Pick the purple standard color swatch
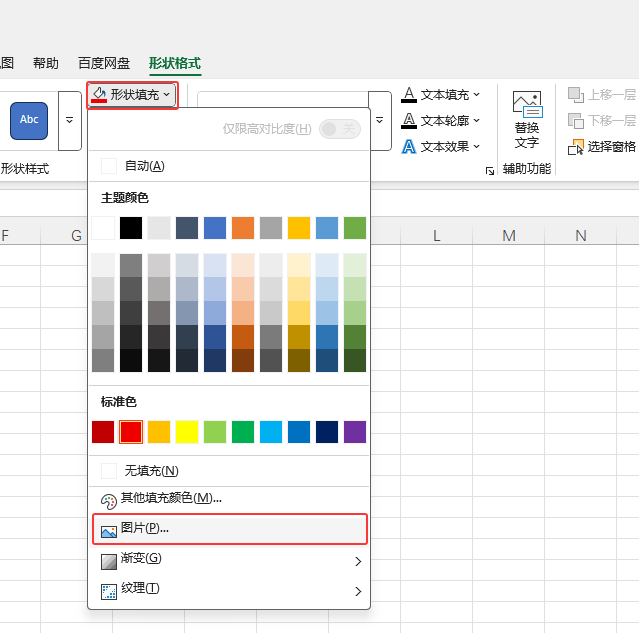639x633 pixels. pyautogui.click(x=355, y=432)
